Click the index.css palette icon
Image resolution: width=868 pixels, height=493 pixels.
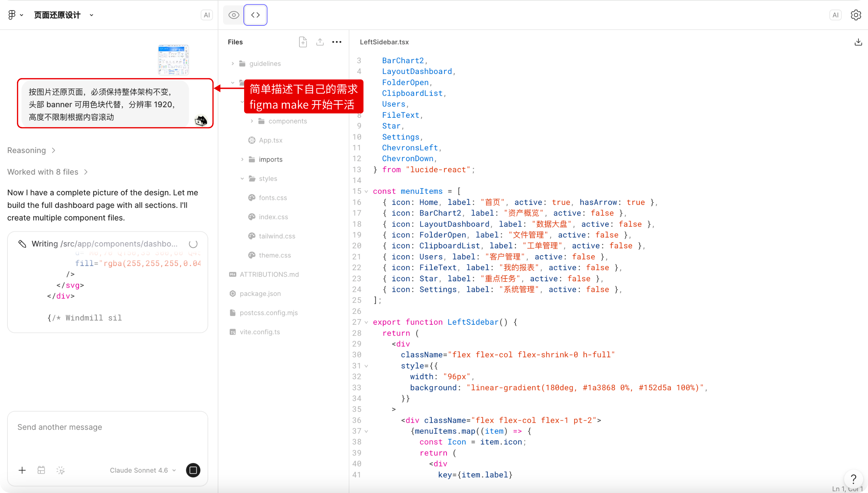[x=252, y=217]
